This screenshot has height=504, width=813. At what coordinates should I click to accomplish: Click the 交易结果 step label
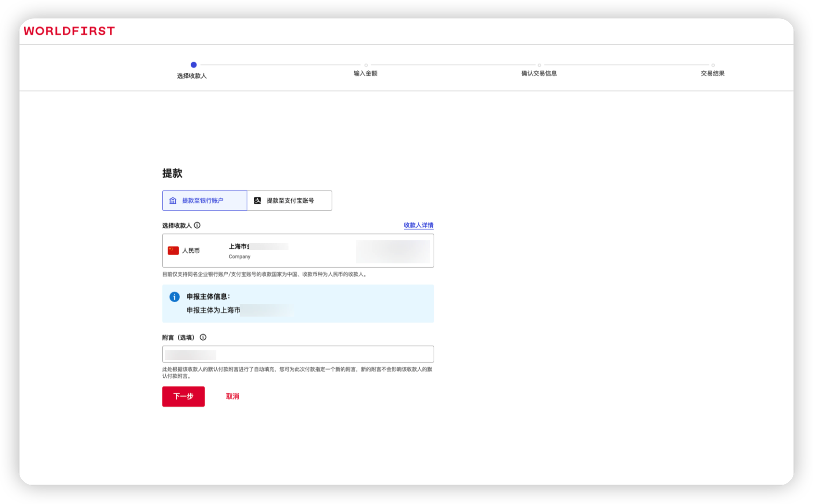coord(712,73)
